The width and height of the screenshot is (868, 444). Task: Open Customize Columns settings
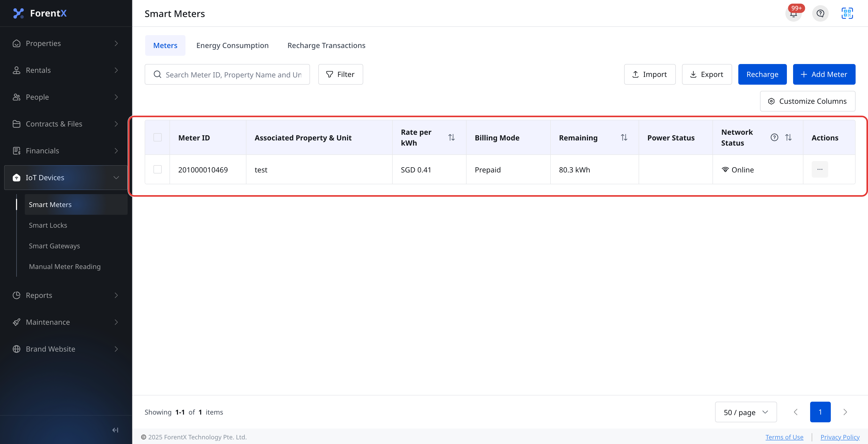(807, 101)
